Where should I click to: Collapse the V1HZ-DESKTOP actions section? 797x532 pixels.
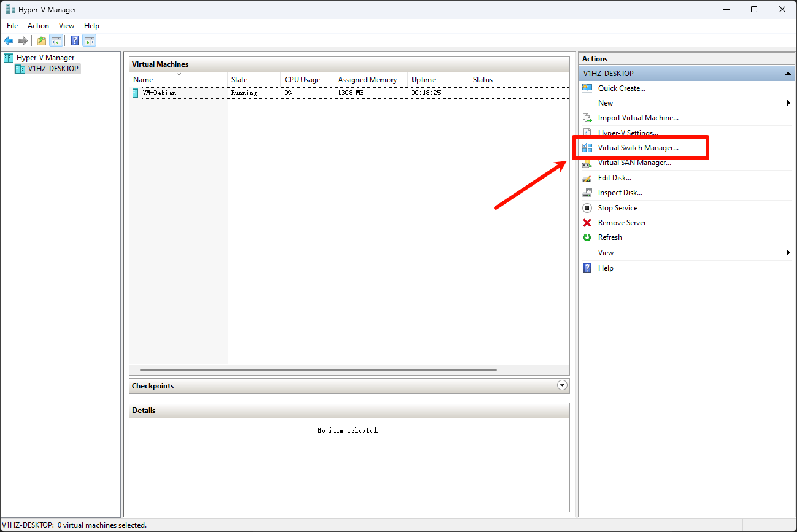coord(788,74)
